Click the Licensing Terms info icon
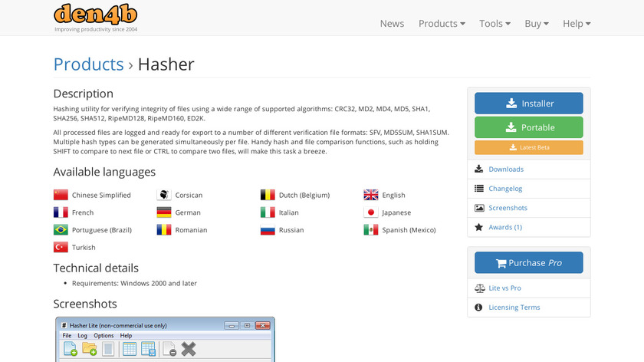Image resolution: width=644 pixels, height=362 pixels. 479,308
